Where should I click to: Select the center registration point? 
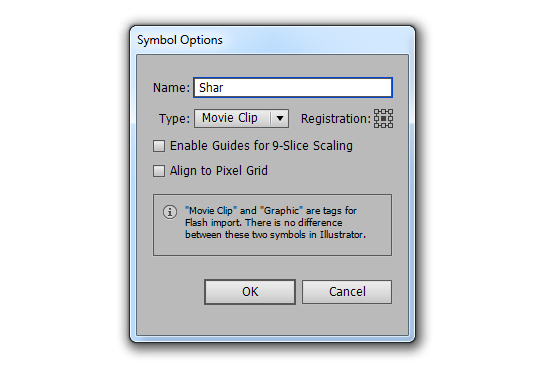point(383,118)
